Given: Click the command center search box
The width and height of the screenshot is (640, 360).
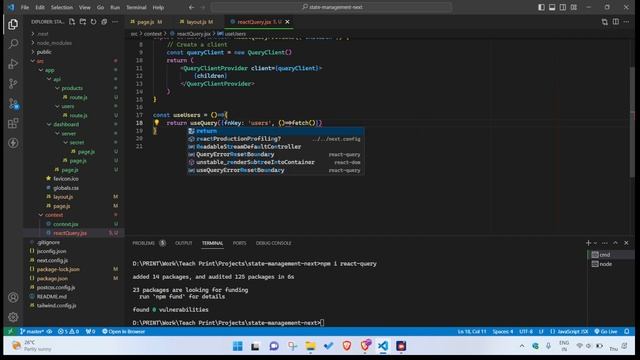Looking at the screenshot, I should coord(331,7).
